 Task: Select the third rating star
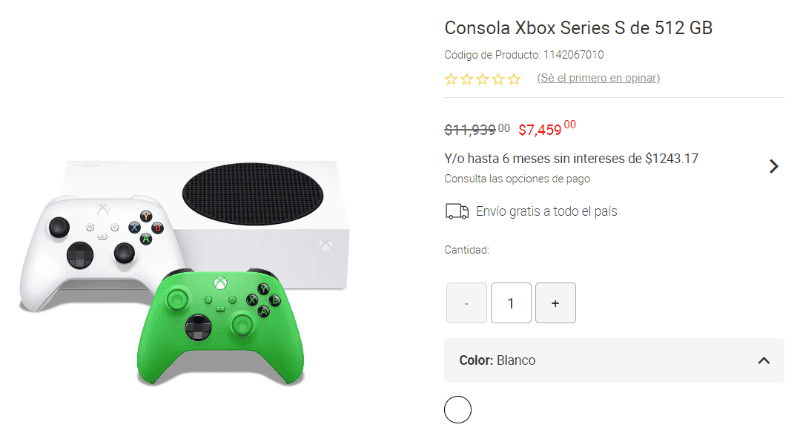coord(483,79)
